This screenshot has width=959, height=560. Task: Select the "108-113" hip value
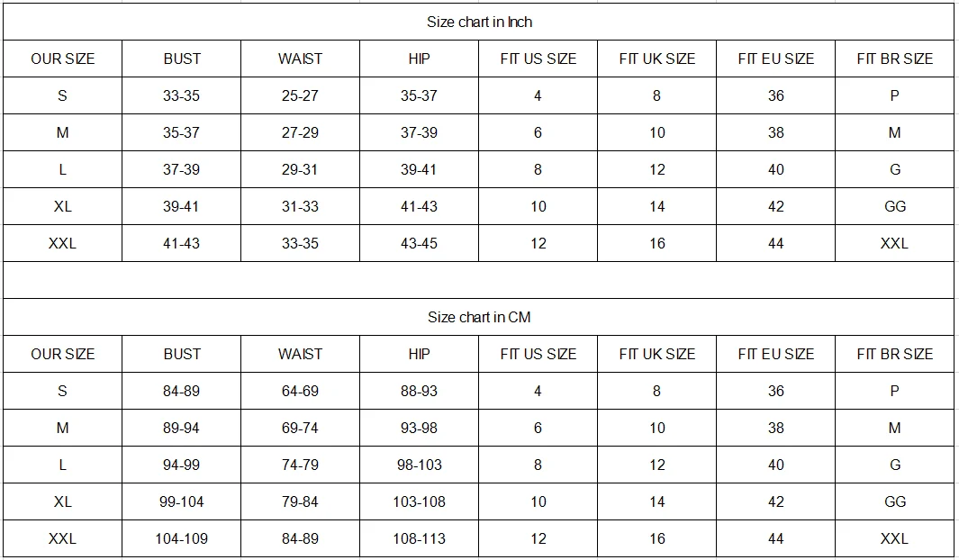(x=419, y=538)
